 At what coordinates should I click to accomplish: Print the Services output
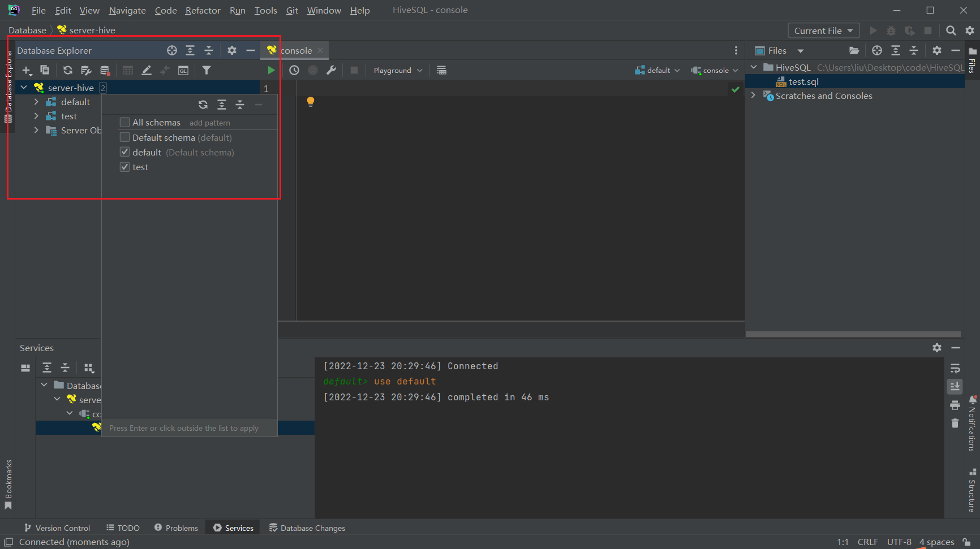point(955,405)
